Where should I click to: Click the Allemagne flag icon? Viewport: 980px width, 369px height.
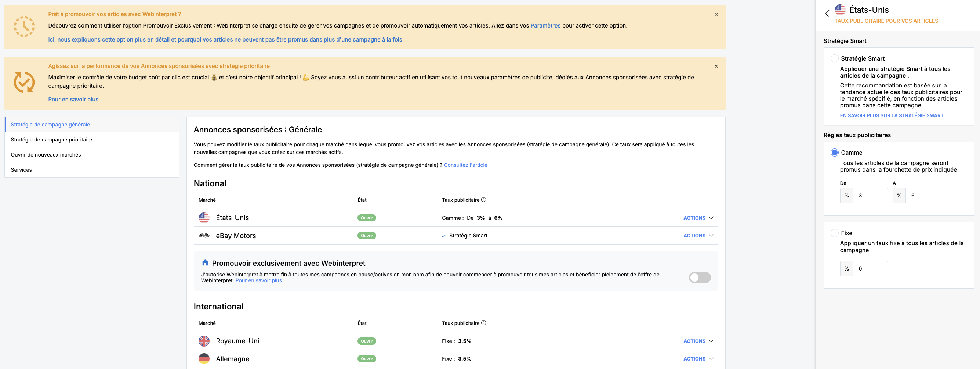click(204, 359)
